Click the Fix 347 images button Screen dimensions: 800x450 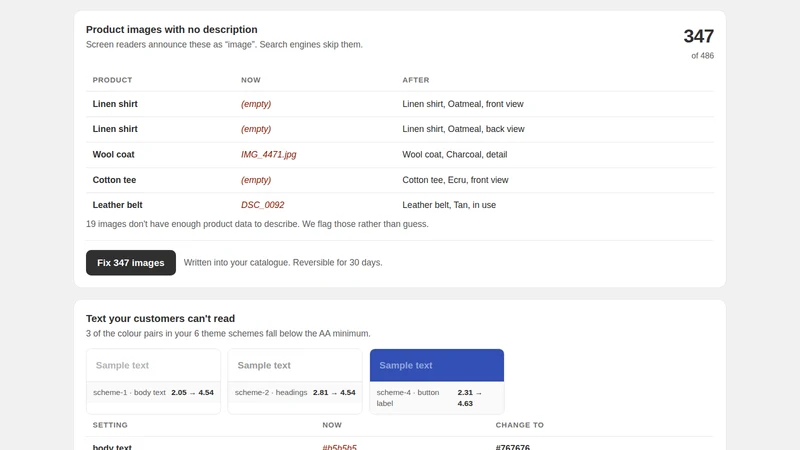(x=131, y=263)
